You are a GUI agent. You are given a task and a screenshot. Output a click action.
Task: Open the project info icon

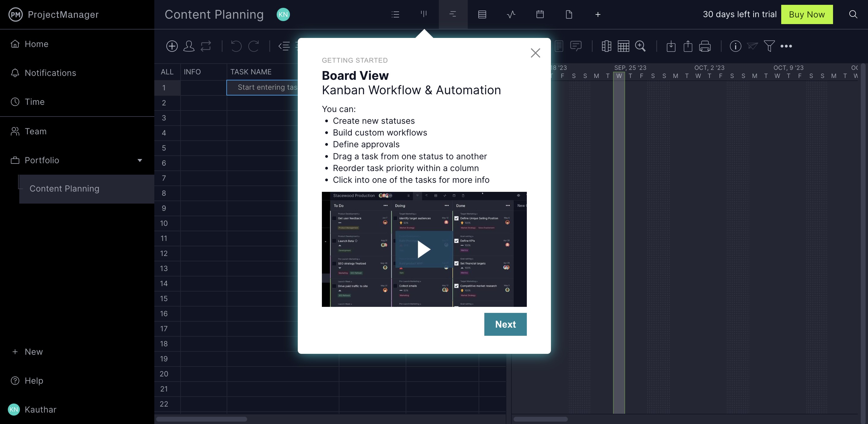pyautogui.click(x=735, y=46)
